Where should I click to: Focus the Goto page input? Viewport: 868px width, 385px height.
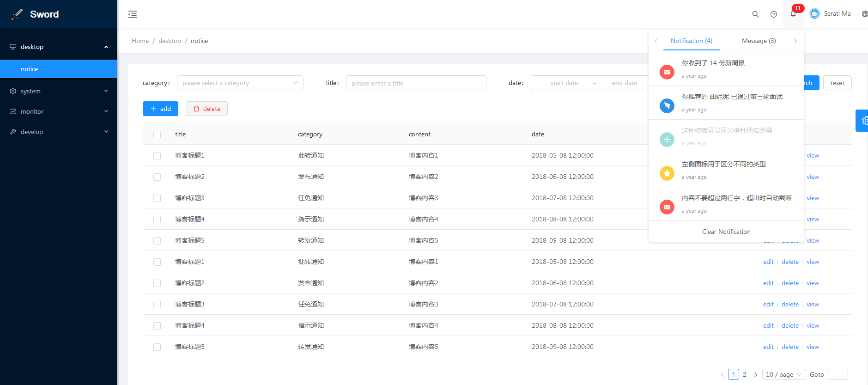(838, 374)
